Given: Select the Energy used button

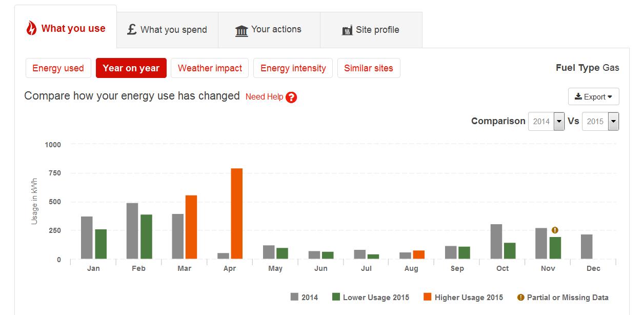Looking at the screenshot, I should click(x=58, y=68).
